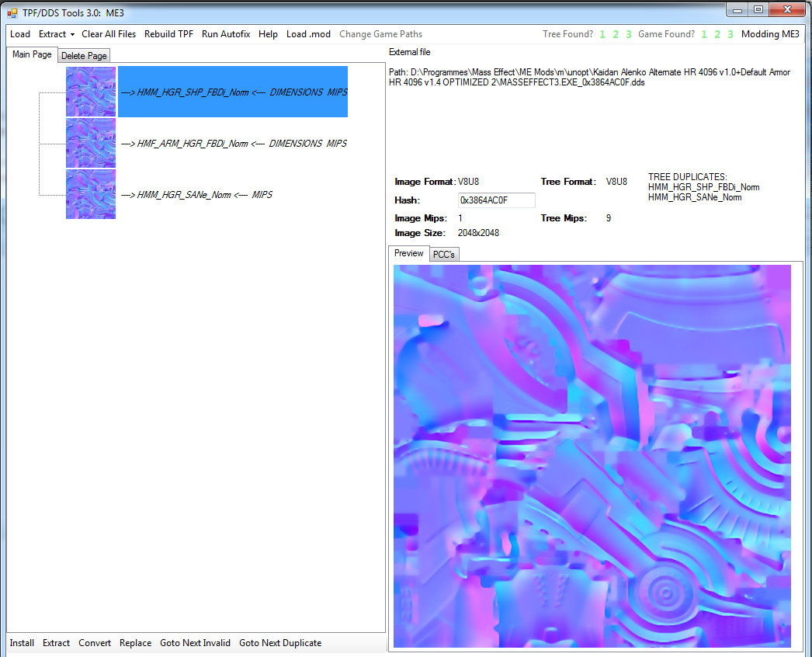Click Image Size value 2048x2048
The height and width of the screenshot is (657, 812).
[x=478, y=233]
